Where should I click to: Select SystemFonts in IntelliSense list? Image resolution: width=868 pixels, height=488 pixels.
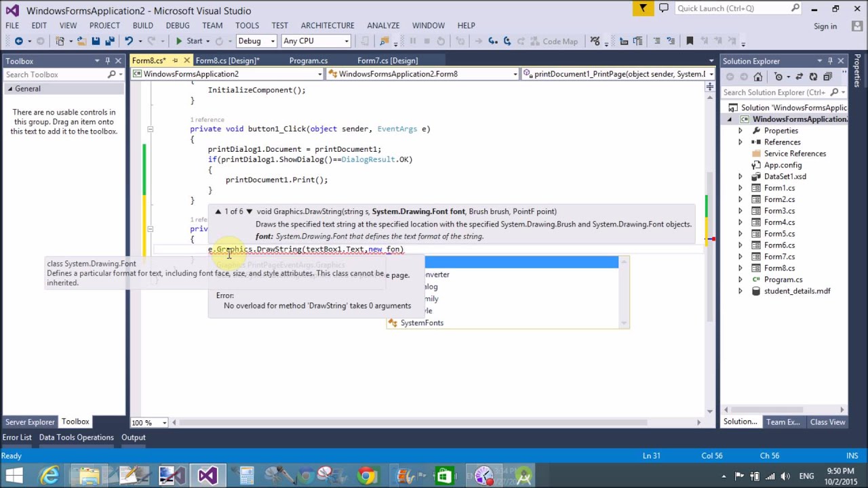coord(422,323)
